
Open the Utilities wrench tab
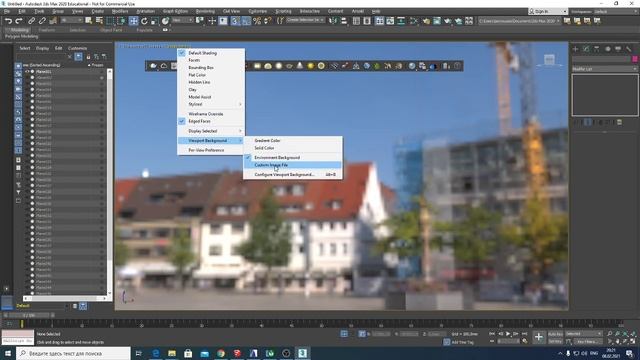tap(629, 49)
